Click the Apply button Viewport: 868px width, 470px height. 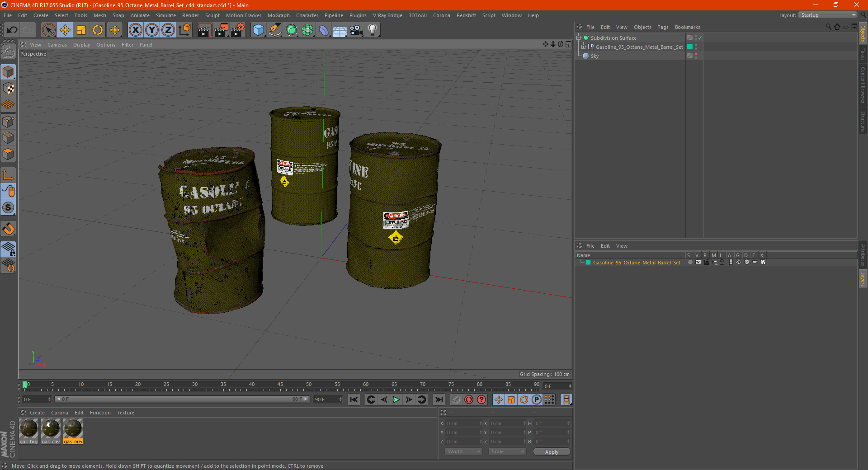[x=552, y=452]
